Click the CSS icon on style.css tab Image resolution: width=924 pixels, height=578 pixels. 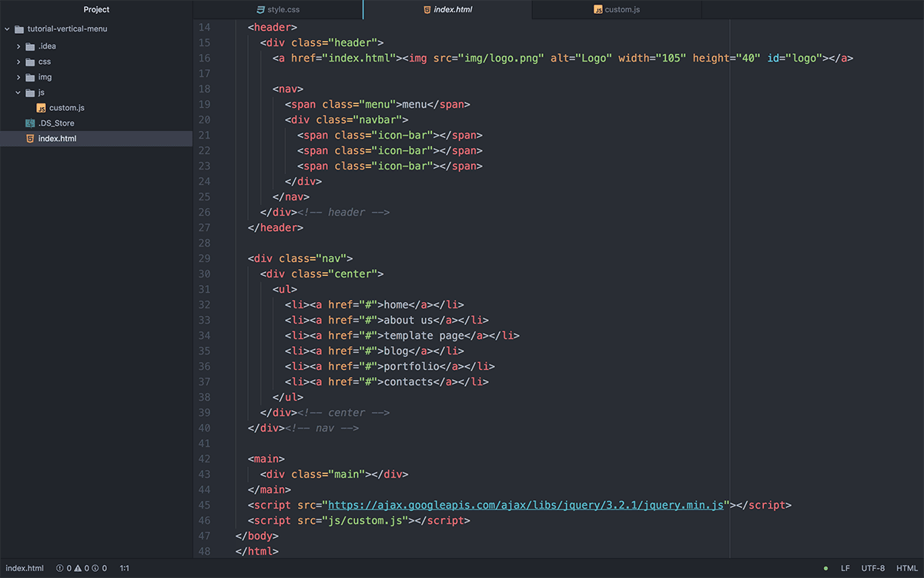pos(260,10)
